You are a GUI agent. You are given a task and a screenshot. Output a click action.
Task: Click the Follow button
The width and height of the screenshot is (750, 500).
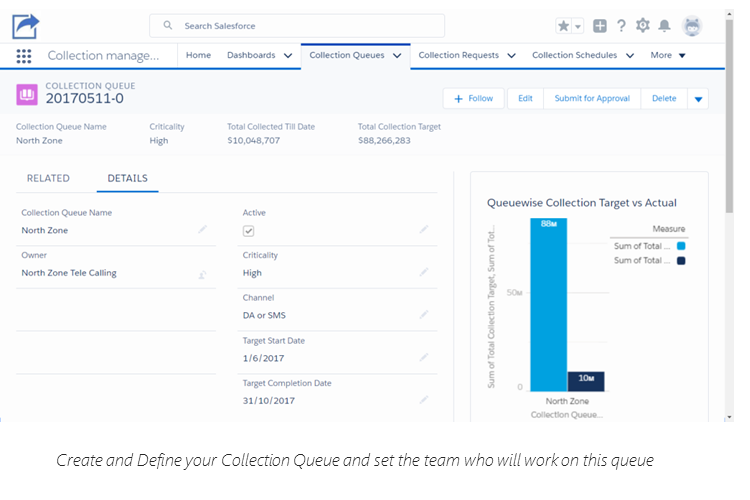[473, 98]
